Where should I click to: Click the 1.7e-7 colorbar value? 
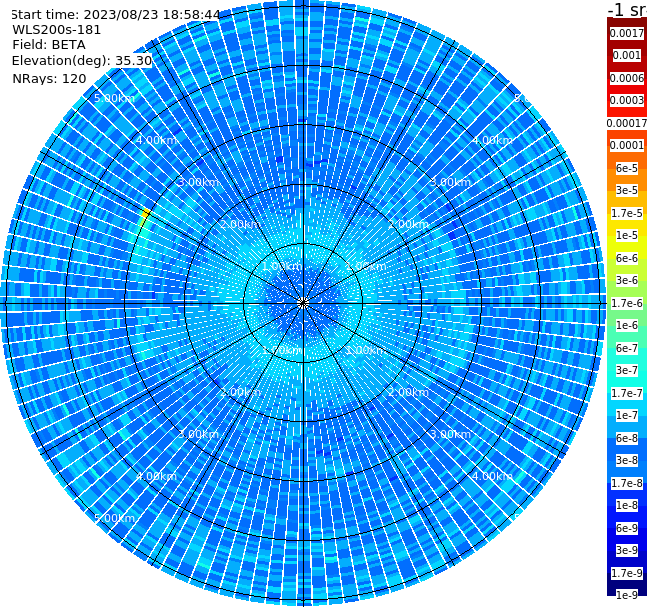click(627, 393)
